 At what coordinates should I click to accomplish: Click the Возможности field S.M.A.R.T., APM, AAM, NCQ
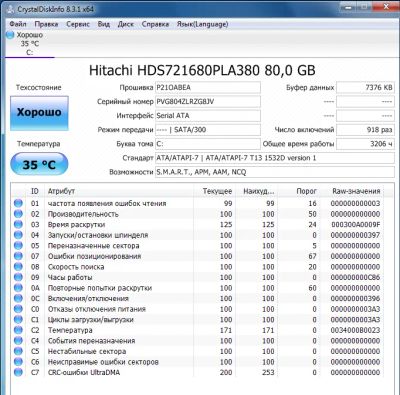click(275, 172)
